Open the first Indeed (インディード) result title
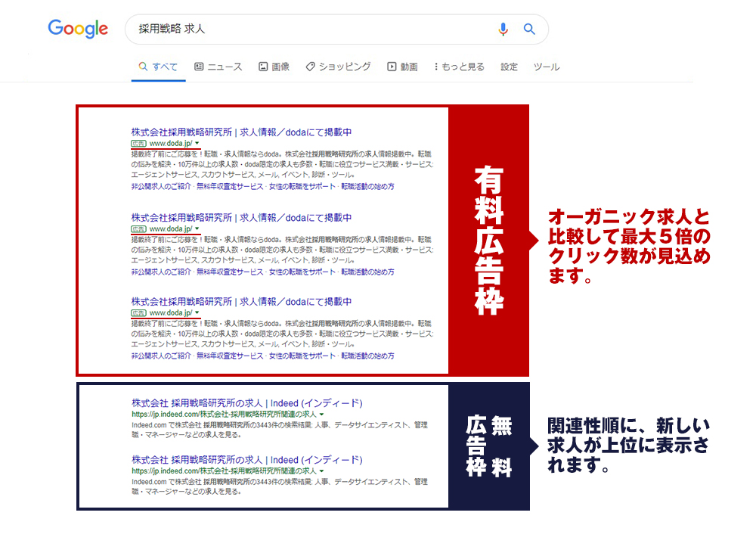 [x=247, y=403]
